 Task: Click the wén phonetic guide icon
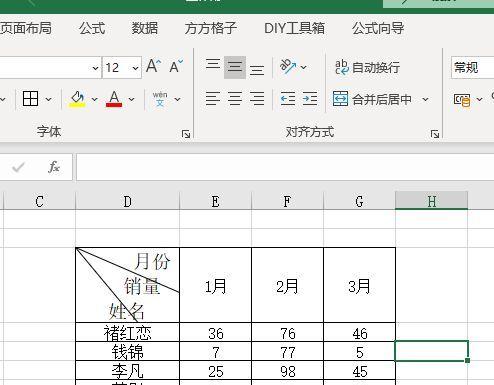coord(160,99)
